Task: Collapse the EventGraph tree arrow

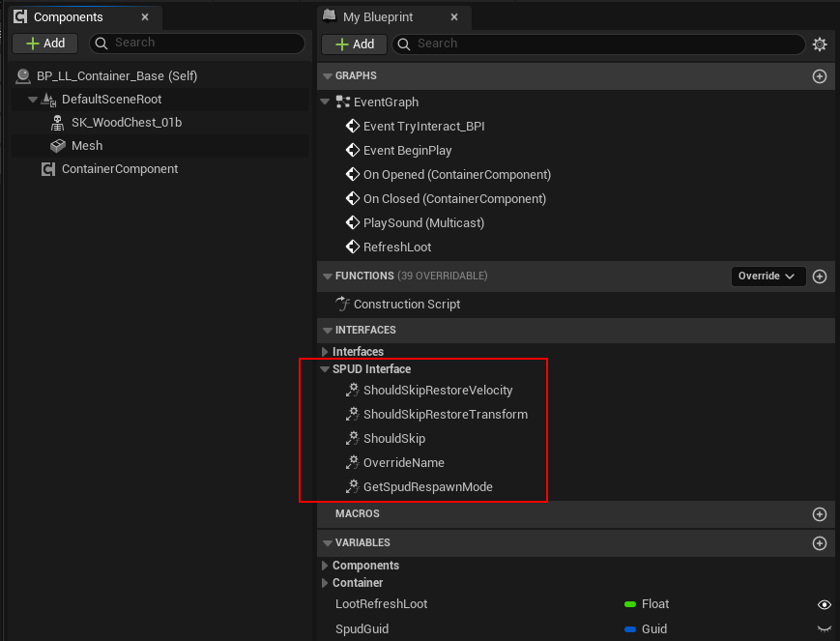Action: [x=325, y=102]
